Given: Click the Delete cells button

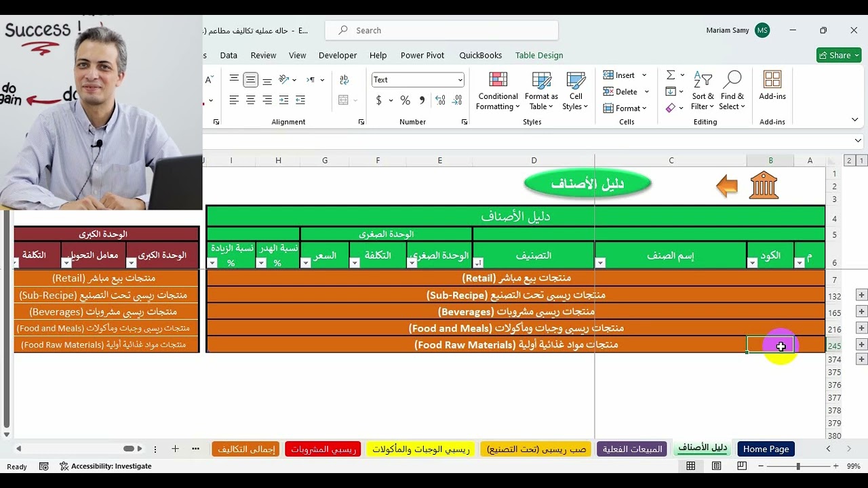Looking at the screenshot, I should pos(620,91).
